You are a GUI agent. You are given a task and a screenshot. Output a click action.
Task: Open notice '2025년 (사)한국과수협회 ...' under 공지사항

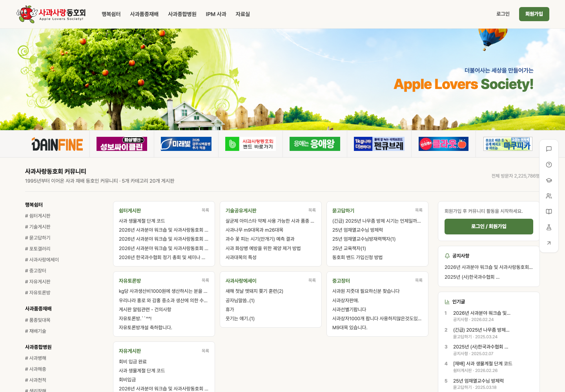472,277
